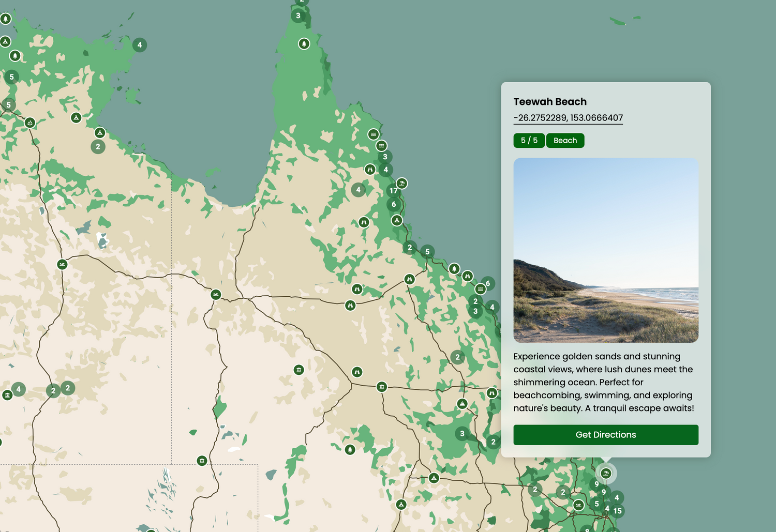Select the waves marker touching a 6 cluster
The width and height of the screenshot is (776, 532).
click(x=481, y=289)
